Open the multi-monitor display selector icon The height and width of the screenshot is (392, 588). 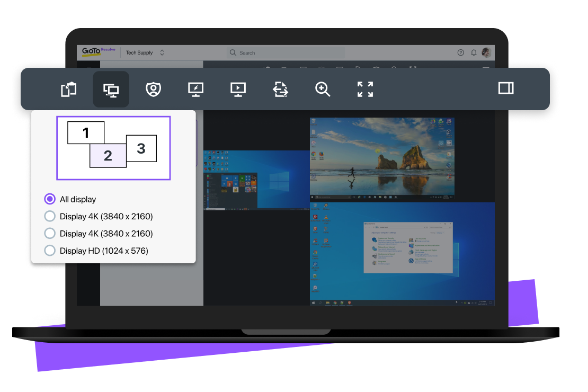tap(111, 89)
